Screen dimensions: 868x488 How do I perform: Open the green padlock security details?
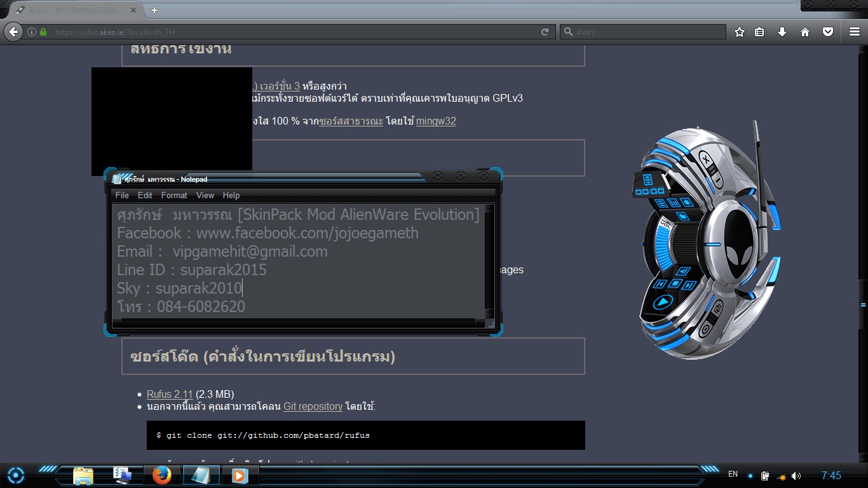point(43,32)
